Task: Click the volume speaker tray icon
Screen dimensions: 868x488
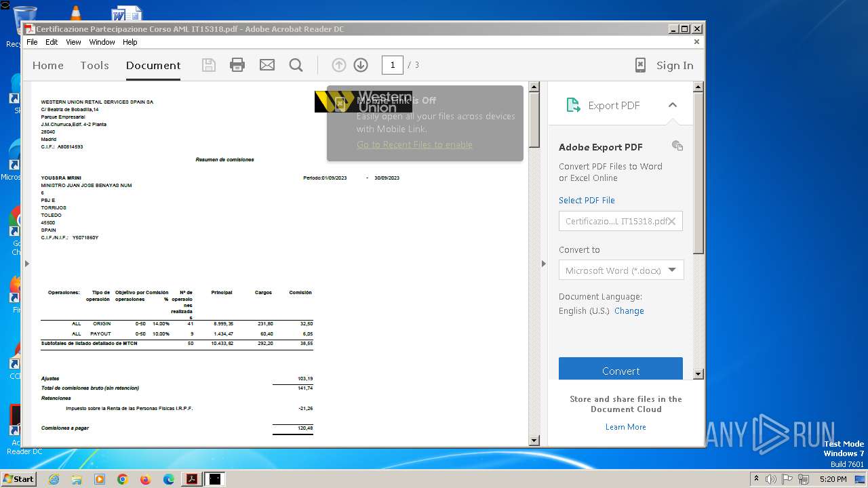Action: [x=771, y=479]
